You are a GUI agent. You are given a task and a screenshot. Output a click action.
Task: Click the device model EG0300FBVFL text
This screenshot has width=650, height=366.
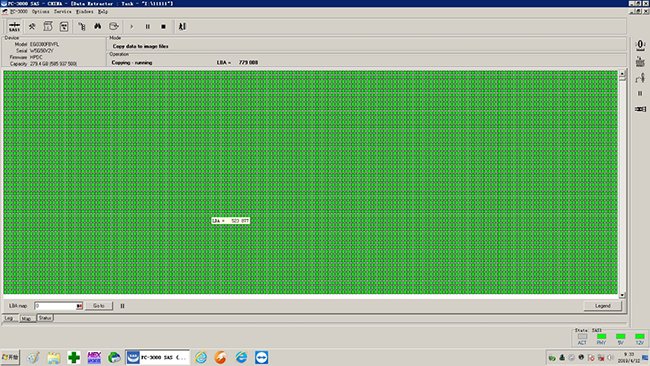click(x=44, y=44)
